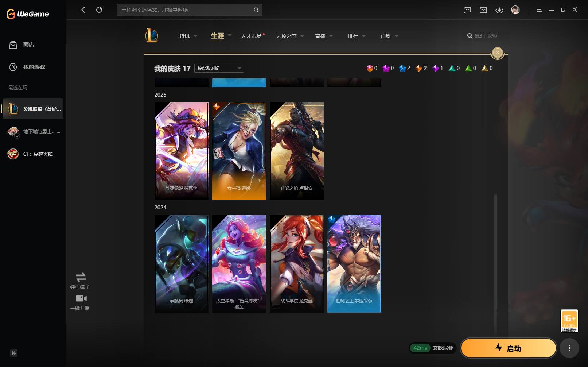Go to 我的游戏 label
Screen dimensions: 588x367
pos(34,67)
